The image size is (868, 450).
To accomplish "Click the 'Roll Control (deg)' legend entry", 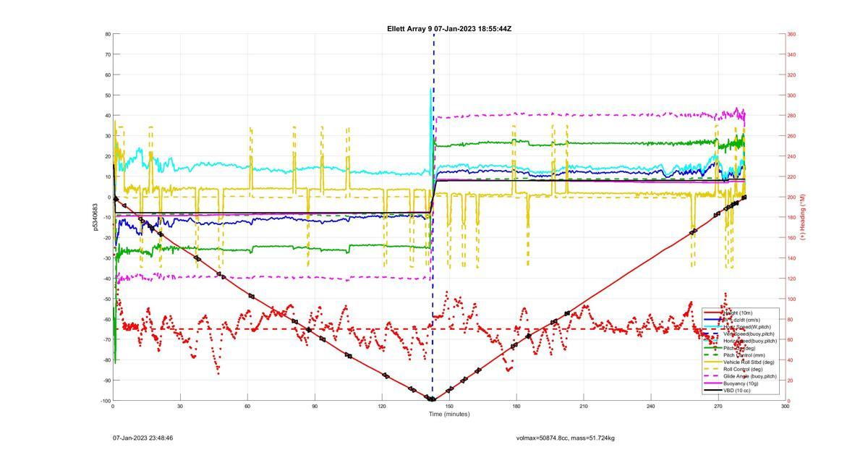I will (744, 370).
